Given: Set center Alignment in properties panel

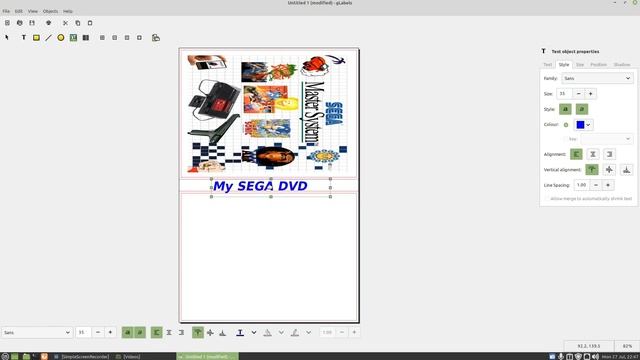Looking at the screenshot, I should [593, 154].
